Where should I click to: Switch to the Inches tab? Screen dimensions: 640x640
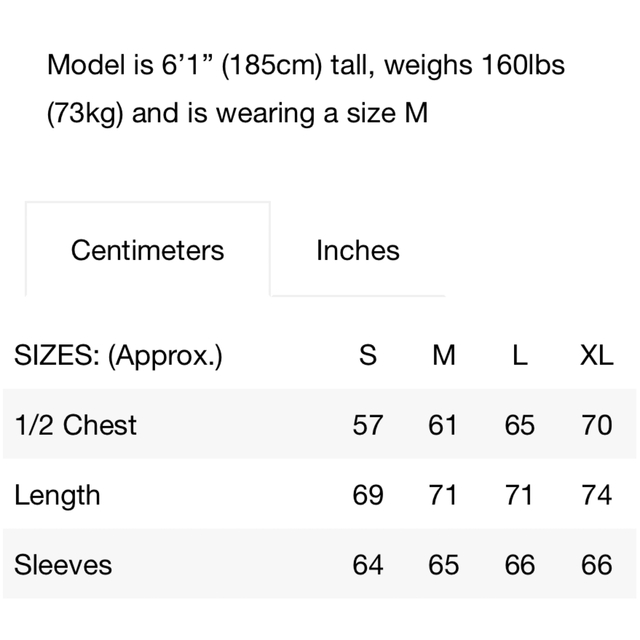(358, 250)
